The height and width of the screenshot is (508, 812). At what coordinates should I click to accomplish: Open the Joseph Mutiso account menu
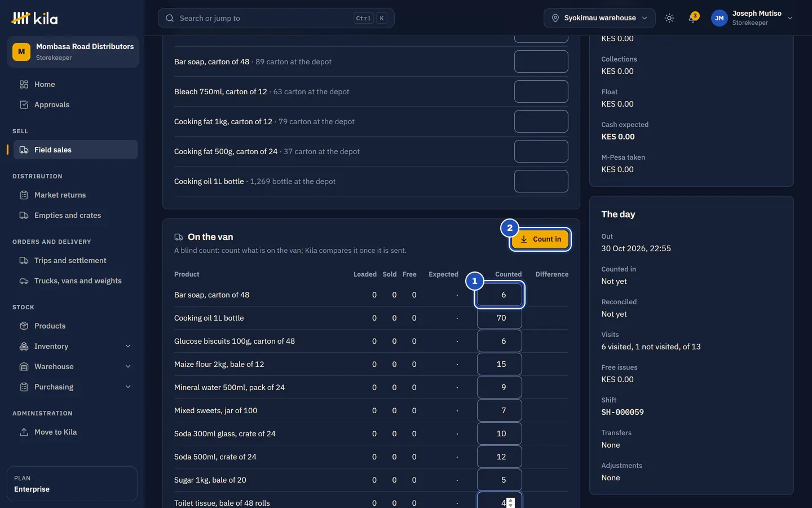[752, 18]
